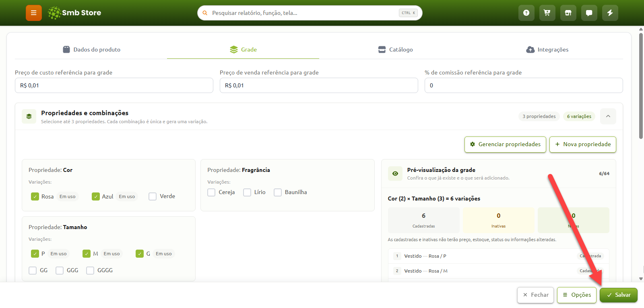
Task: Open the store front icon
Action: pos(568,13)
